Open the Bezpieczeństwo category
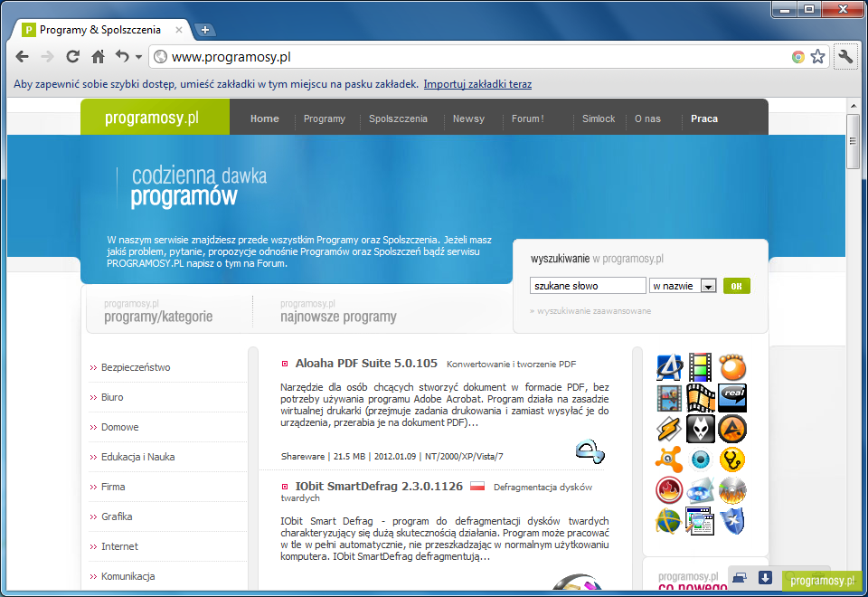 pos(136,367)
